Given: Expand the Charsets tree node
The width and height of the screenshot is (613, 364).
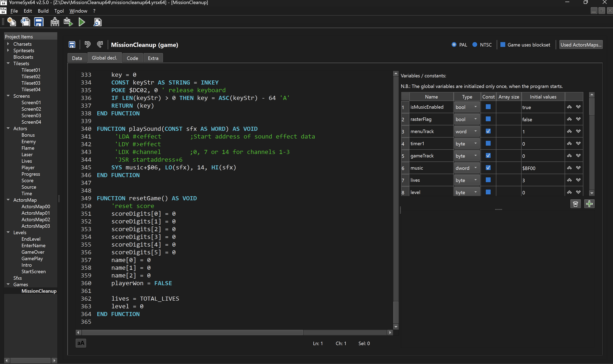Looking at the screenshot, I should [8, 44].
